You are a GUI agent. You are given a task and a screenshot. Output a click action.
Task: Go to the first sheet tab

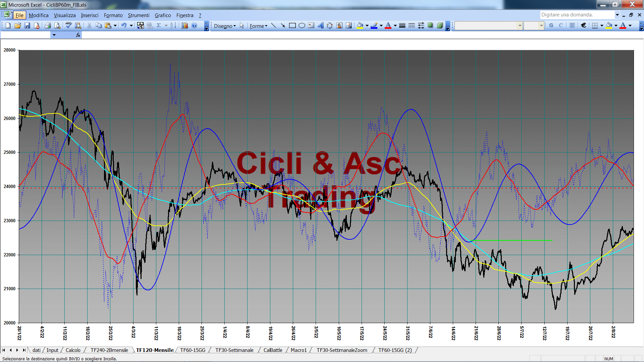(x=4, y=350)
